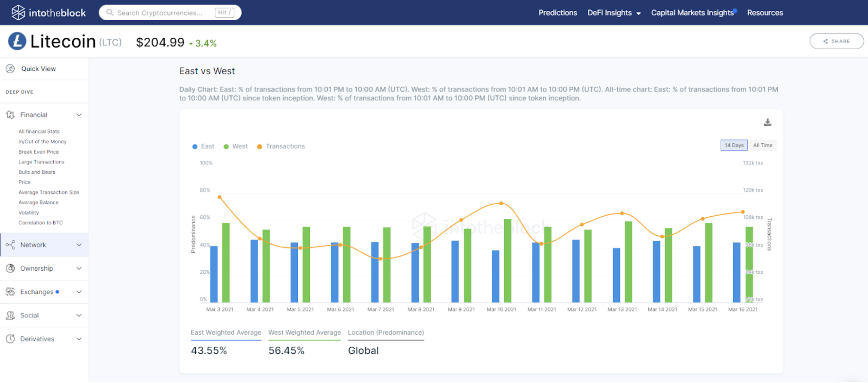
Task: Click the Quick View gauge icon
Action: click(x=10, y=69)
